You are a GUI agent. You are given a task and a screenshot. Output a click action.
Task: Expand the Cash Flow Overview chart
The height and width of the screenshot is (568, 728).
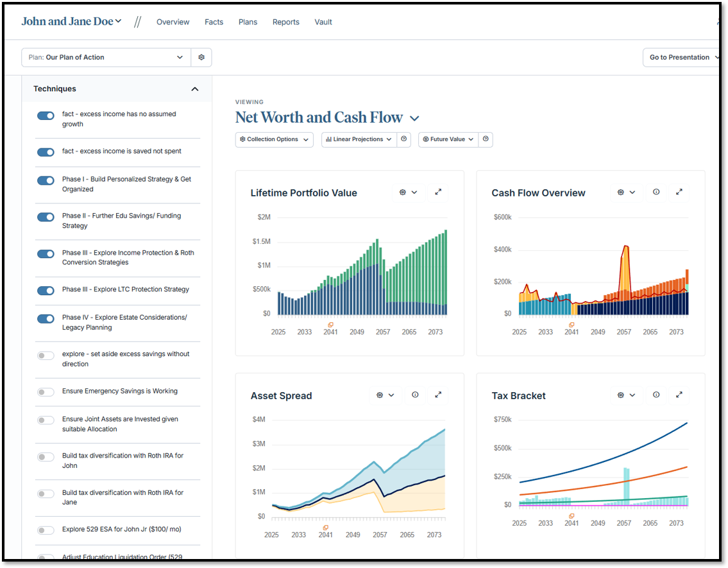pyautogui.click(x=679, y=192)
